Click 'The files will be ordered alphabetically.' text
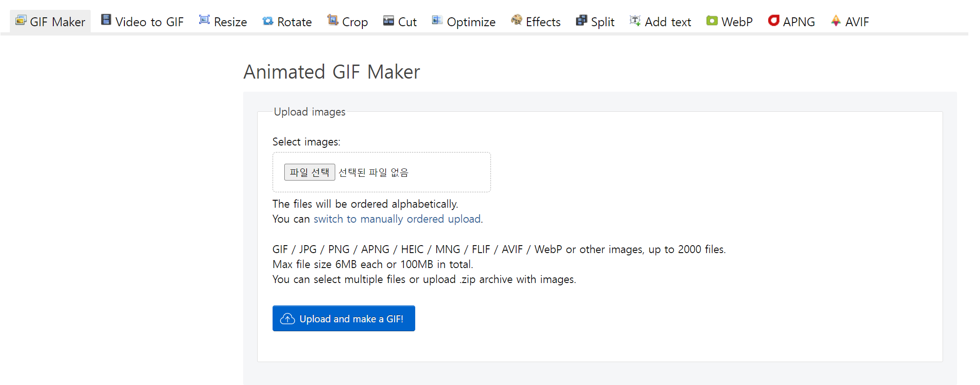Screen dimensions: 980x385 point(365,204)
